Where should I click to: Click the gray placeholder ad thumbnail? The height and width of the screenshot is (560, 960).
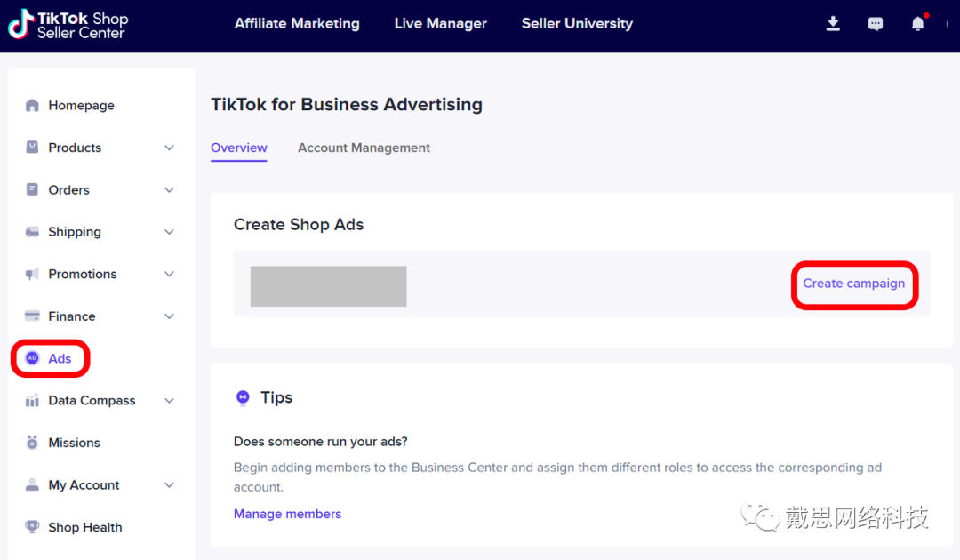328,286
